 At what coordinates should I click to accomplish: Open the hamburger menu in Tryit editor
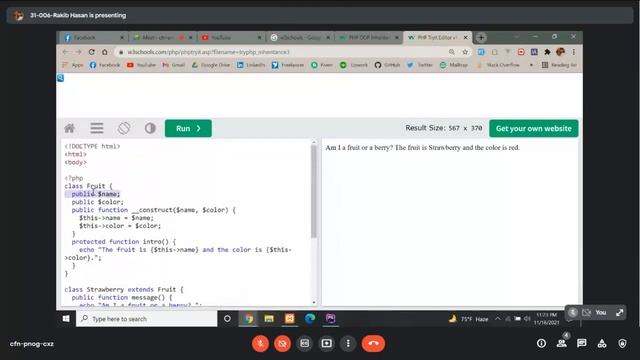tap(97, 128)
